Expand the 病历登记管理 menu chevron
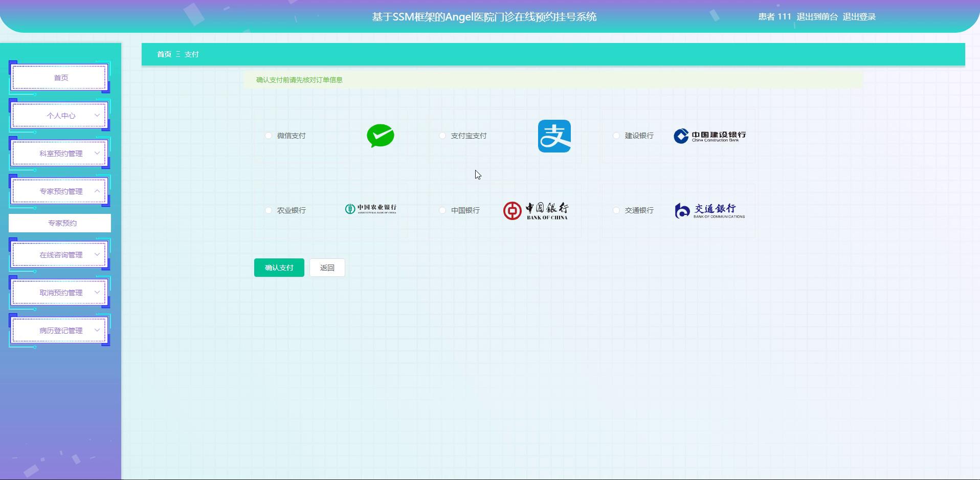 pyautogui.click(x=97, y=330)
